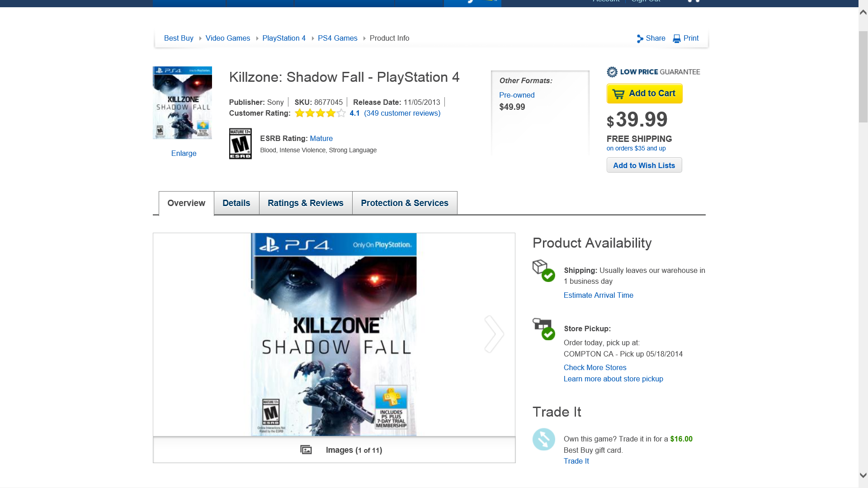This screenshot has height=488, width=868.
Task: Click the Add to Wish Lists button
Action: coord(644,165)
